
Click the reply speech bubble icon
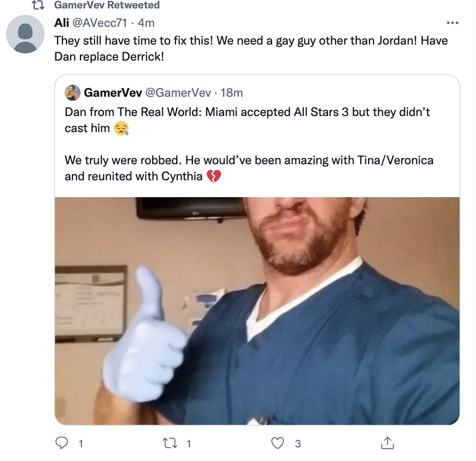coord(62,443)
